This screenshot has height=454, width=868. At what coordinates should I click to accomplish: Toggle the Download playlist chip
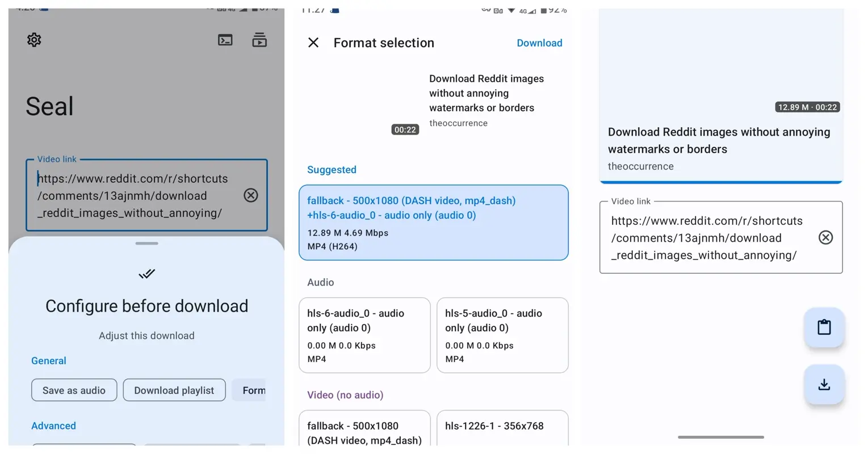click(174, 390)
